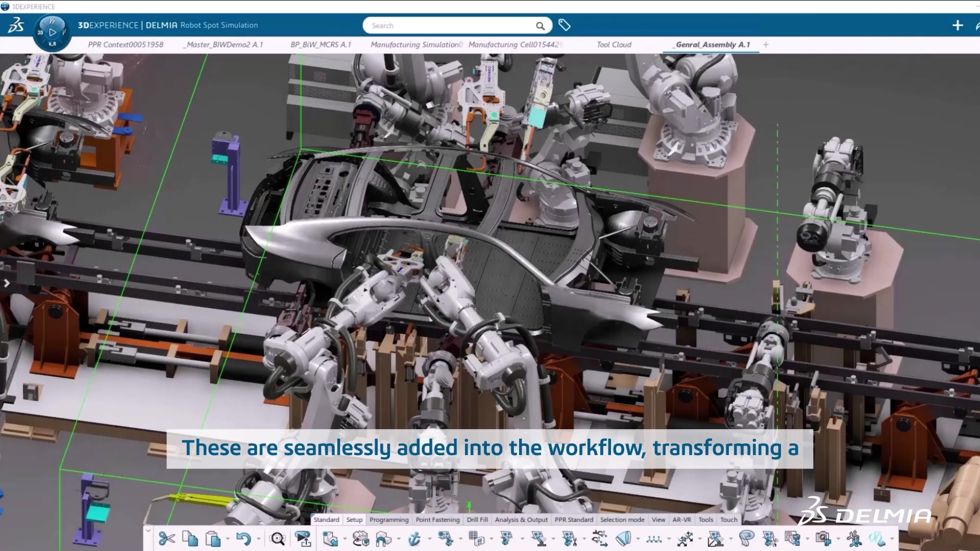The height and width of the screenshot is (551, 980).
Task: Click the crossed arrows robot icon
Action: (684, 538)
